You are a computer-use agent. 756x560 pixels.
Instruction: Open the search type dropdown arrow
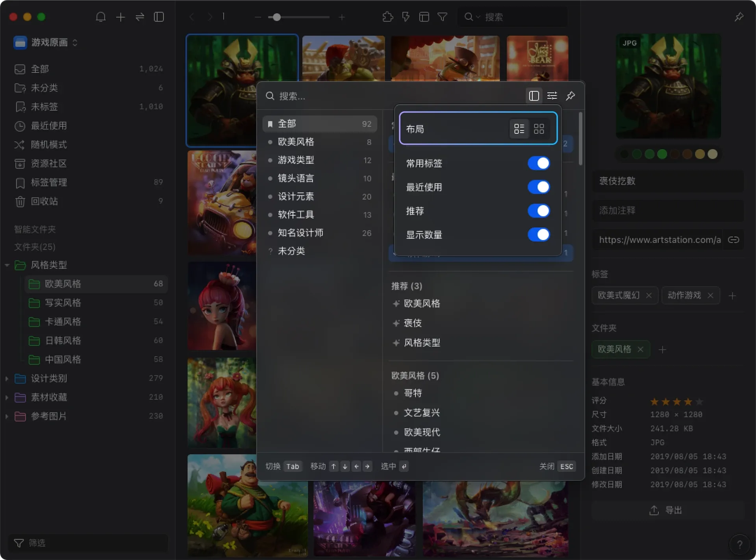[478, 17]
